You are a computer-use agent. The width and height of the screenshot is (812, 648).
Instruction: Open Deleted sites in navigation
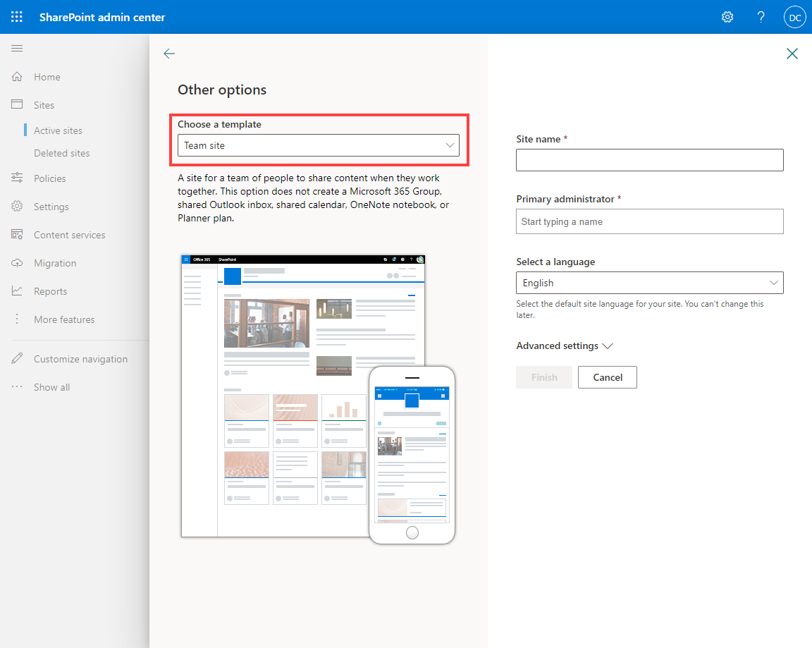point(61,153)
